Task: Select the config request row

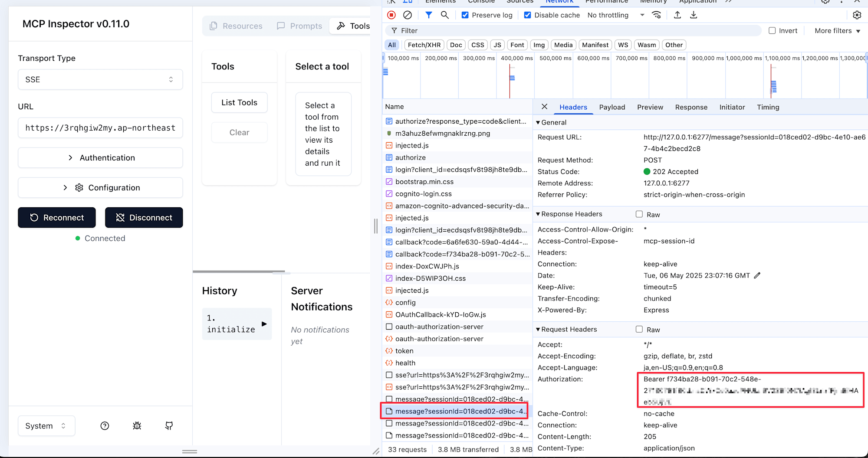Action: click(457, 303)
